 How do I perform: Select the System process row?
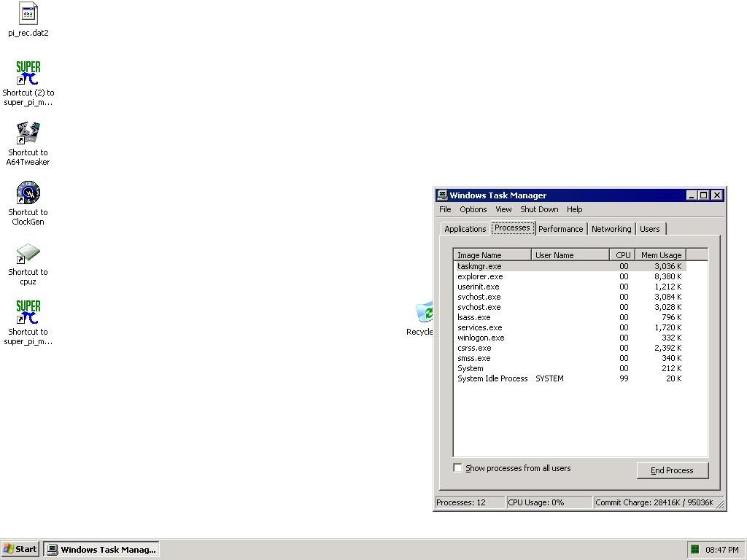pos(570,368)
